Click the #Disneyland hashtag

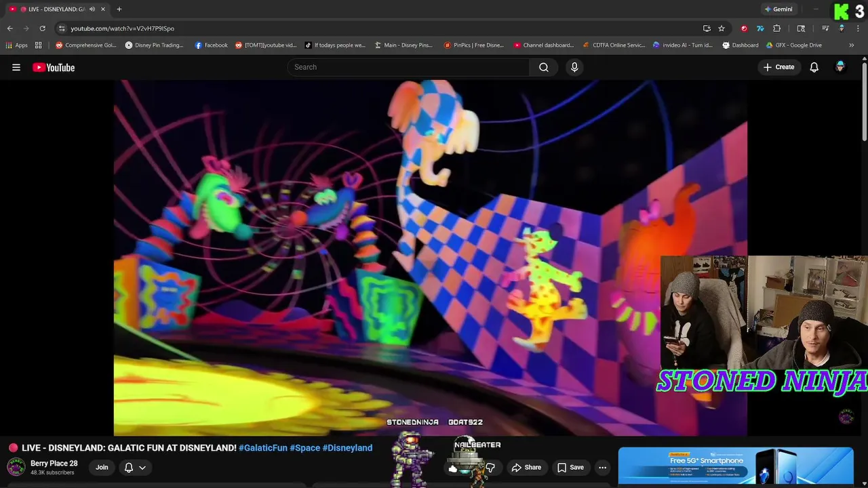347,448
